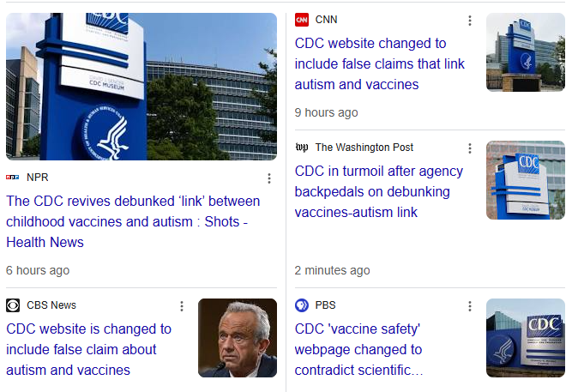The height and width of the screenshot is (392, 584).
Task: Click The Washington Post logo icon
Action: point(302,148)
